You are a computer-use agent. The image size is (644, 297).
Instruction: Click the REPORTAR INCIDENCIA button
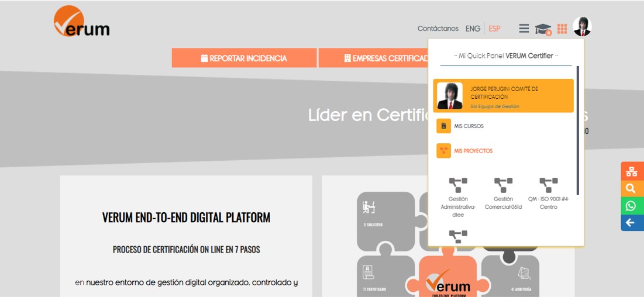click(x=244, y=58)
